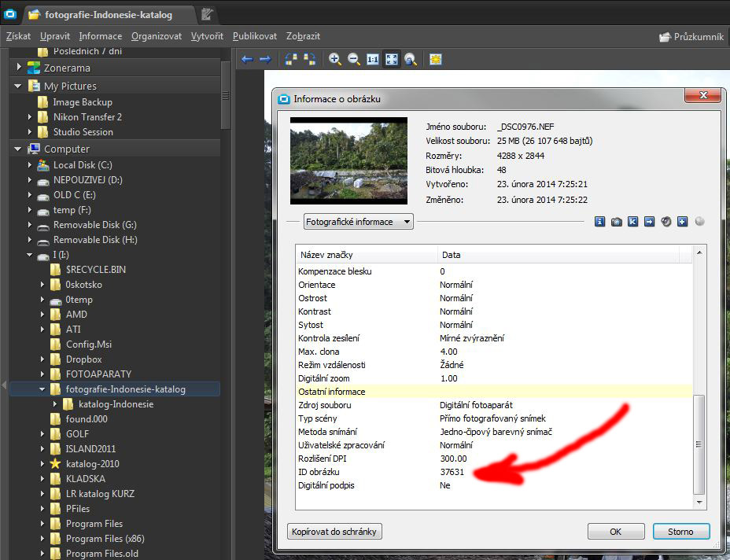The image size is (730, 560).
Task: Set zoom to 1:1 actual size
Action: click(373, 60)
